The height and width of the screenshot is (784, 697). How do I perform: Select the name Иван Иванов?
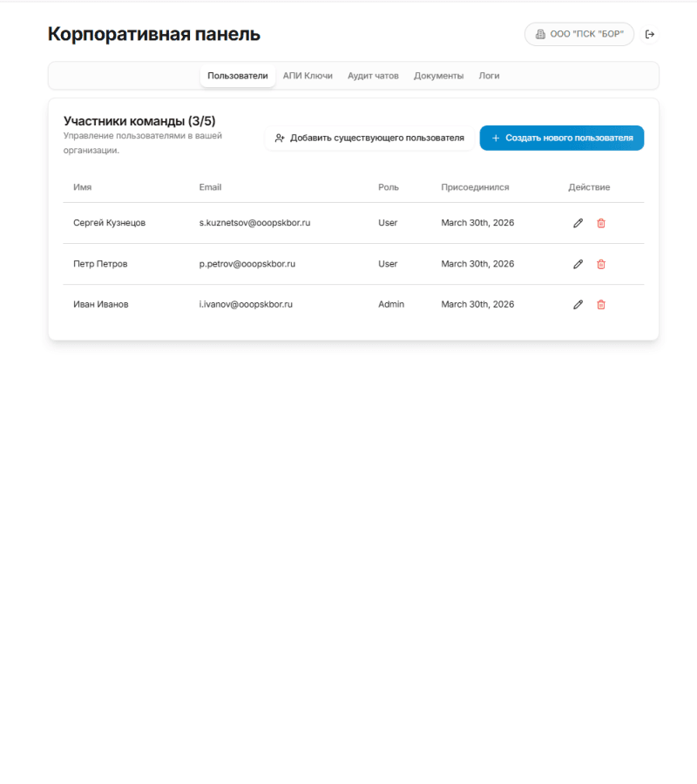(x=101, y=305)
